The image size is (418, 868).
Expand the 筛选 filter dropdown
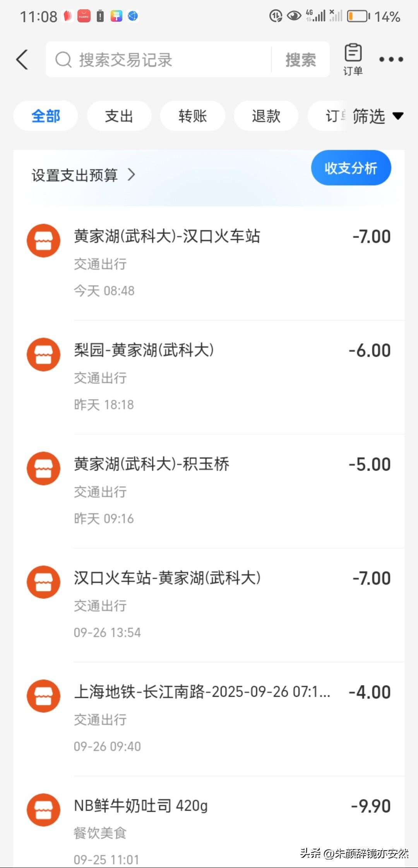tap(377, 116)
